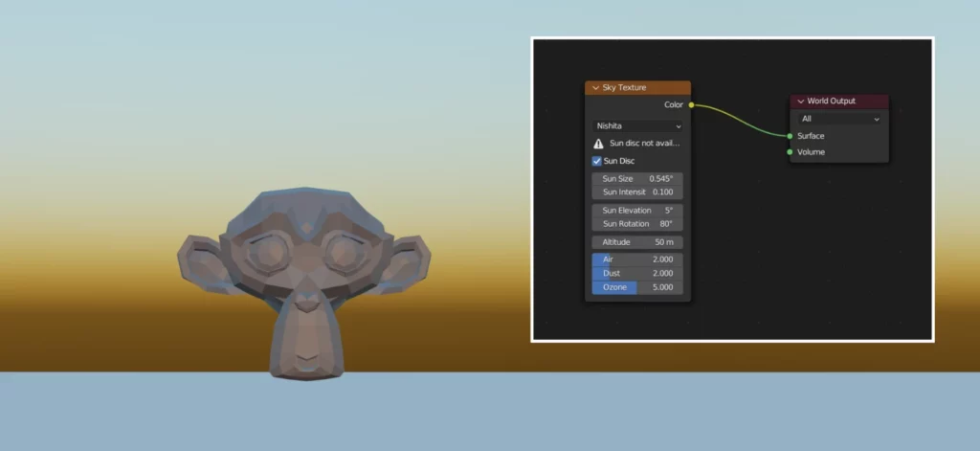The width and height of the screenshot is (980, 451).
Task: Select the Suzanne monkey head in viewport
Action: [x=304, y=283]
